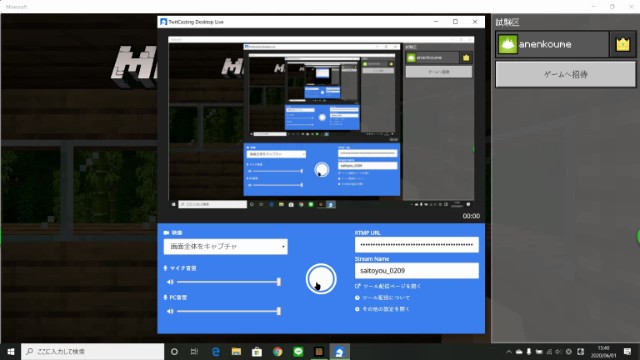Mute the microphone volume speaker icon
The image size is (640, 360).
[x=170, y=282]
